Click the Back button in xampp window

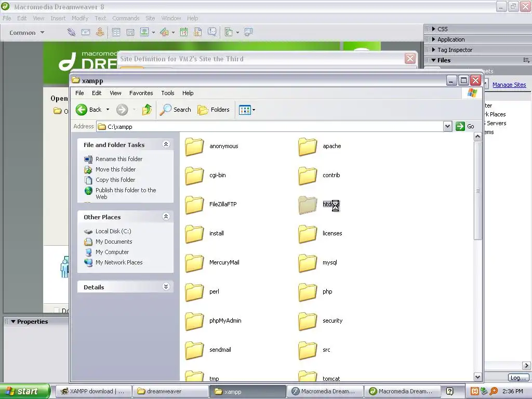click(x=89, y=110)
